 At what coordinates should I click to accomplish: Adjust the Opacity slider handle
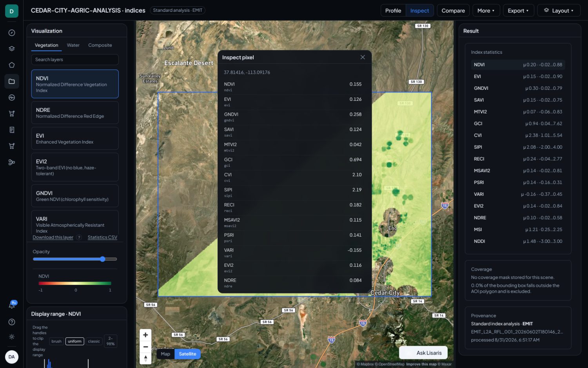[103, 259]
